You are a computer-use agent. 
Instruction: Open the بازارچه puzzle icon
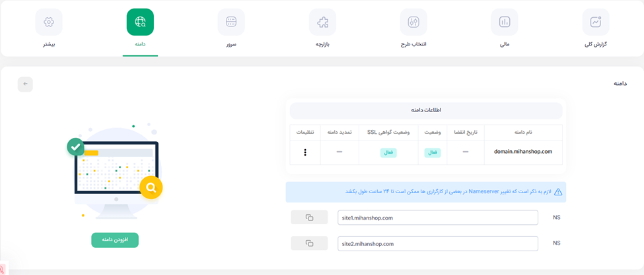(322, 22)
